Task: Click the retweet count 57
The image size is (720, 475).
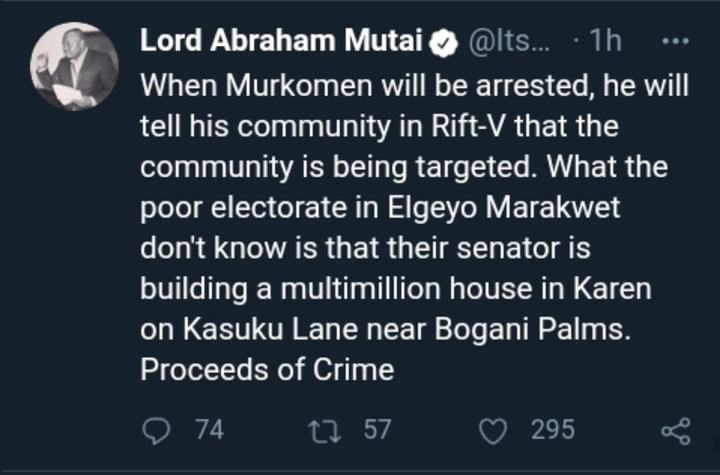Action: [377, 430]
